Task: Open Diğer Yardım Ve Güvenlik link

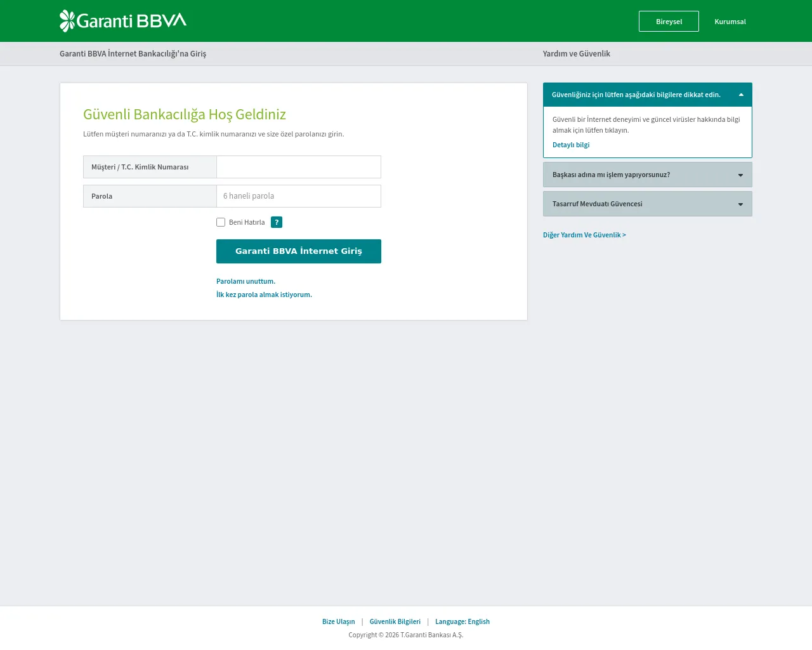Action: click(x=584, y=235)
